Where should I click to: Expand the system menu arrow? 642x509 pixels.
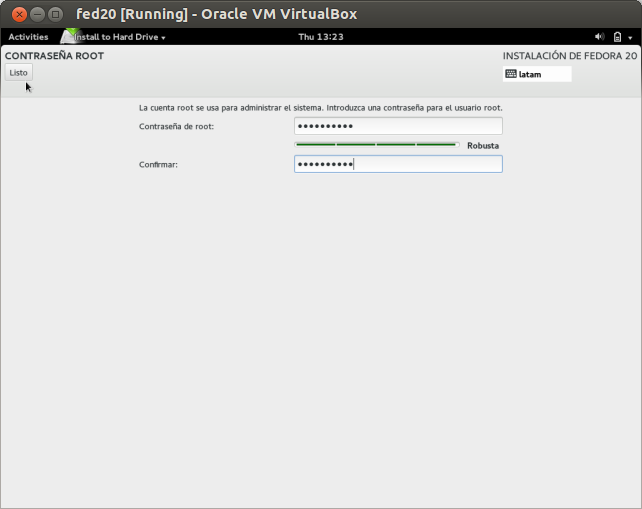coord(630,38)
